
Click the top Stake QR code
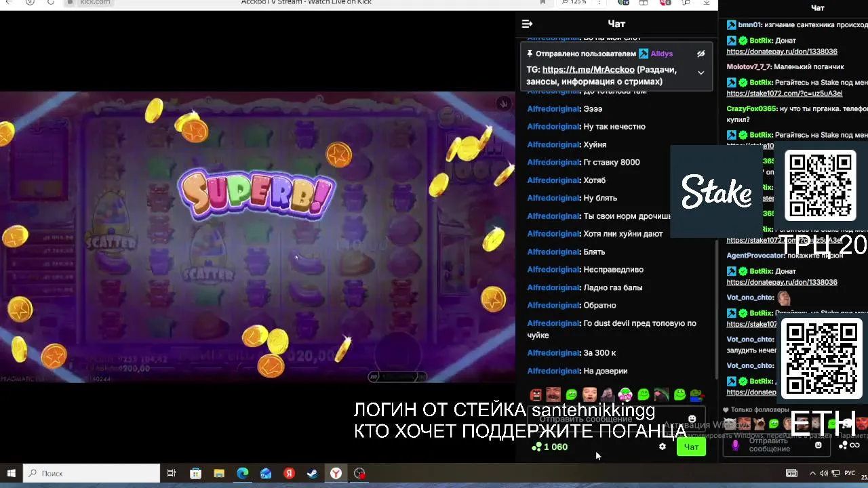tap(820, 186)
